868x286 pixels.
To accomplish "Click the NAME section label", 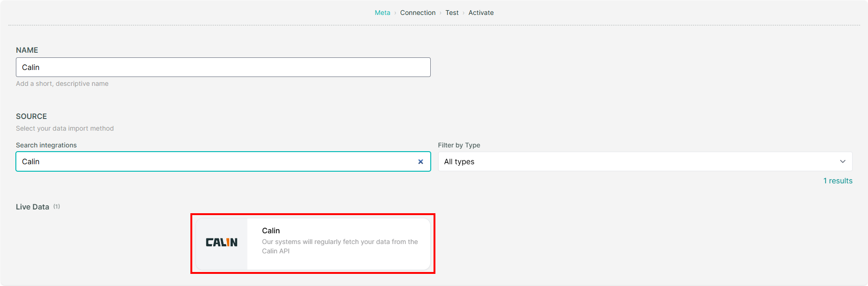I will point(27,50).
